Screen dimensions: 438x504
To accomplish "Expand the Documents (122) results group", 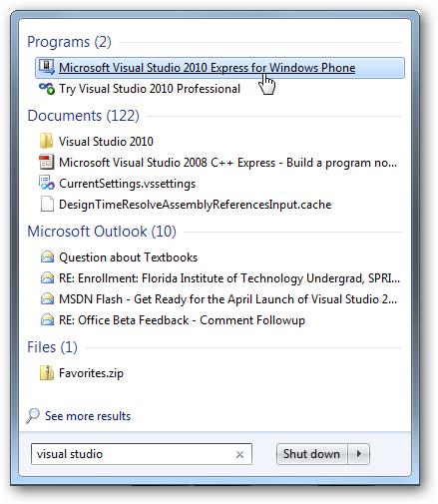I will [83, 116].
